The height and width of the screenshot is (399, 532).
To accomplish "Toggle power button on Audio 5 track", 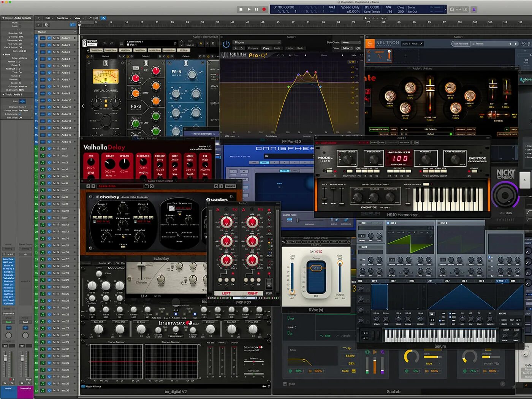I will pyautogui.click(x=49, y=66).
